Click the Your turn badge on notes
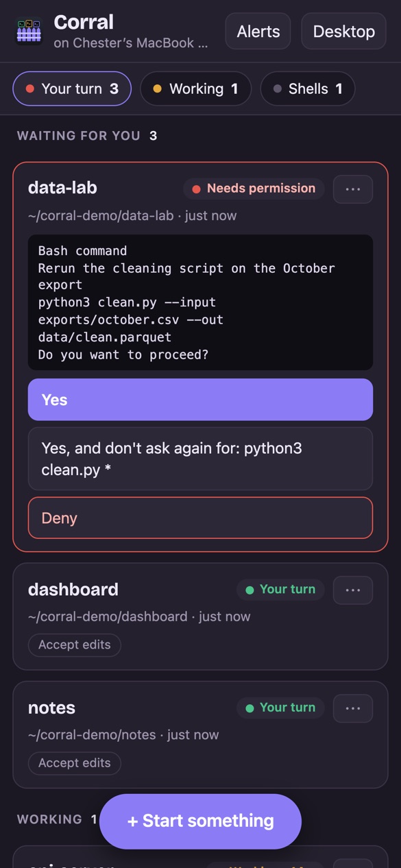 [x=280, y=708]
